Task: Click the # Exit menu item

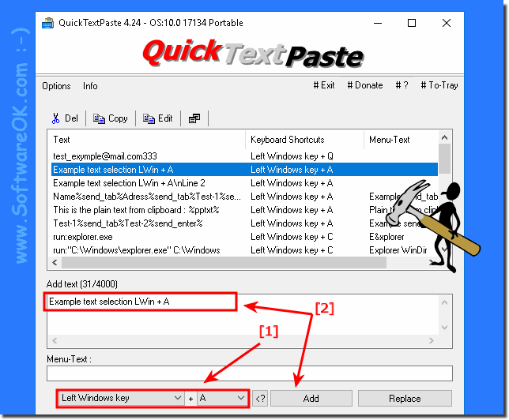Action: point(324,85)
